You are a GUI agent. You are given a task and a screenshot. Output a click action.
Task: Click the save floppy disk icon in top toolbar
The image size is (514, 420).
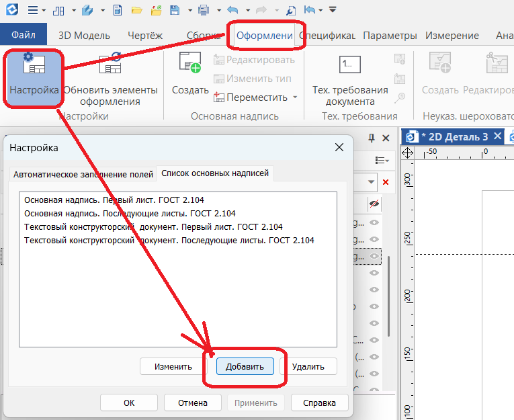click(176, 10)
